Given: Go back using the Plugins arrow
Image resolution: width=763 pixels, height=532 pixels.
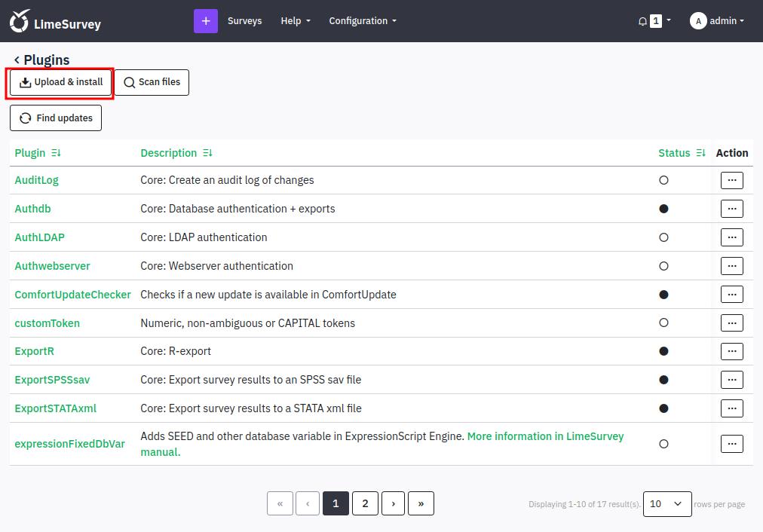Looking at the screenshot, I should click(x=17, y=60).
